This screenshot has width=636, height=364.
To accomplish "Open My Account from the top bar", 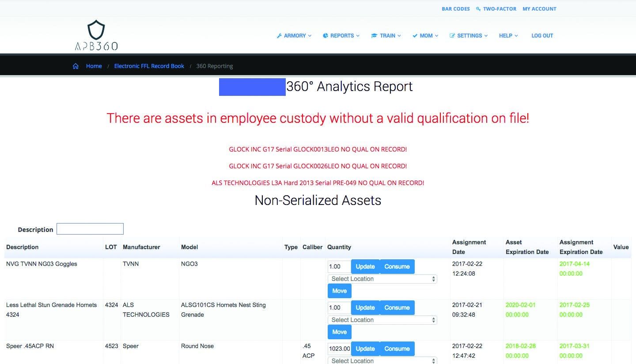I will [539, 9].
